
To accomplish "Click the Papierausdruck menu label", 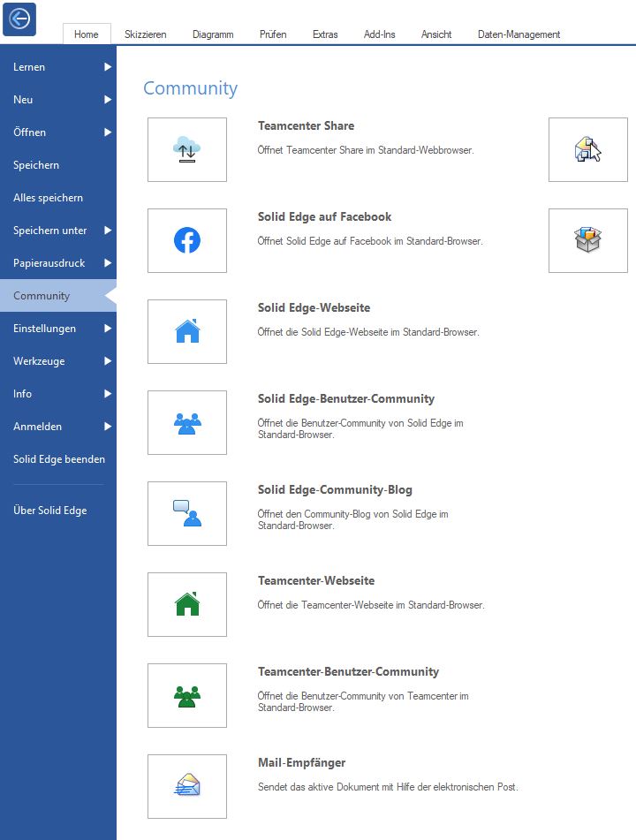I will [x=49, y=263].
